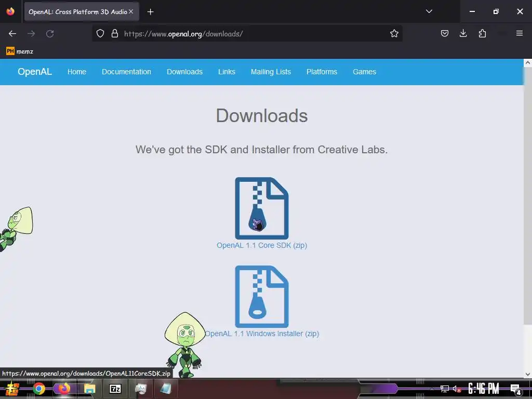The image size is (532, 399).
Task: Open the memz bookmark
Action: click(x=20, y=51)
